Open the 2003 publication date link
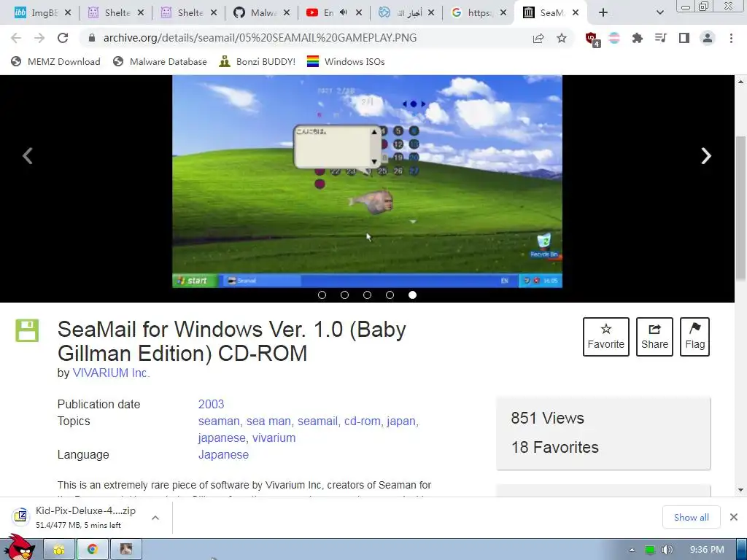Viewport: 747px width, 560px height. pyautogui.click(x=211, y=404)
